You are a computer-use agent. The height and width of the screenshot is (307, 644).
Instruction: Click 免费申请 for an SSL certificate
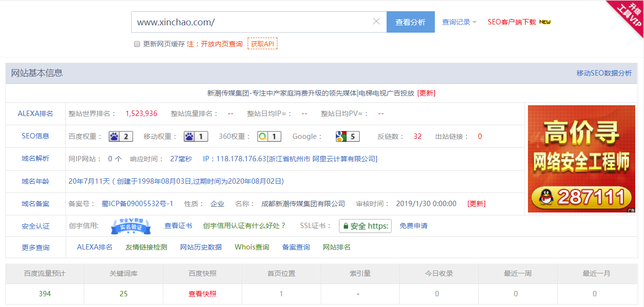(x=413, y=226)
